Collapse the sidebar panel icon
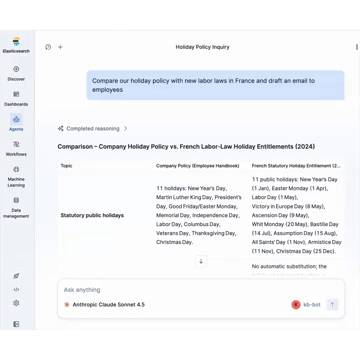The height and width of the screenshot is (360, 360). pos(16,324)
